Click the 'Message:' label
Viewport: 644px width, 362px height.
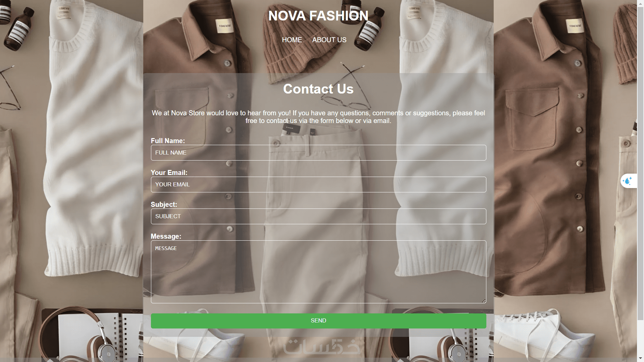point(166,236)
